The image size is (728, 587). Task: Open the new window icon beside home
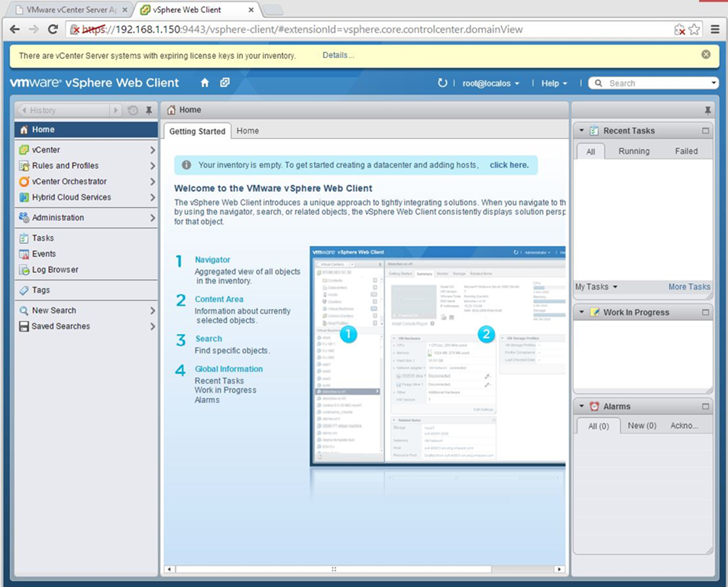point(225,83)
